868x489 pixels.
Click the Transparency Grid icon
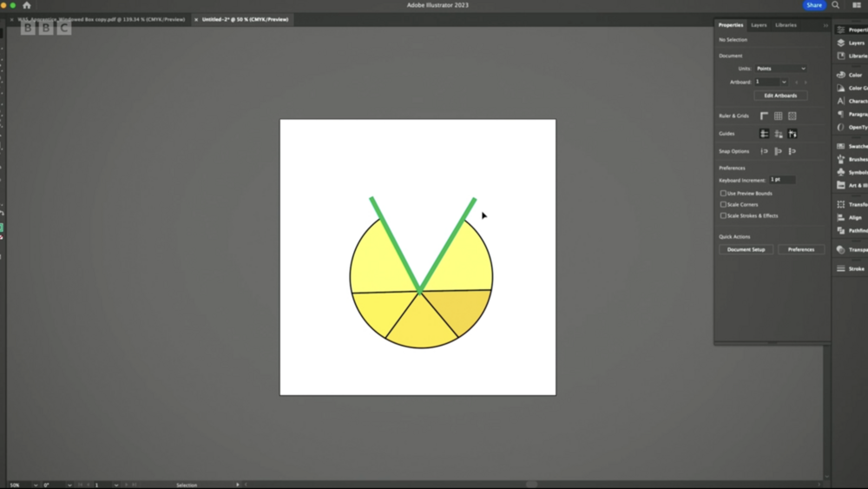(792, 116)
